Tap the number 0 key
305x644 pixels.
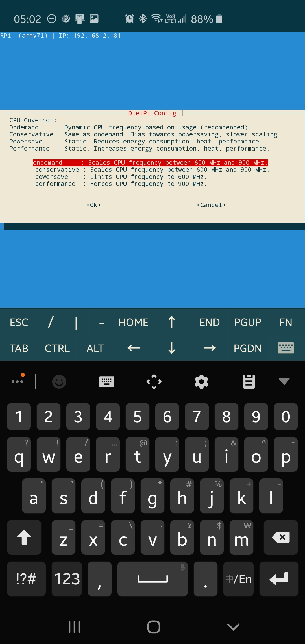point(286,417)
